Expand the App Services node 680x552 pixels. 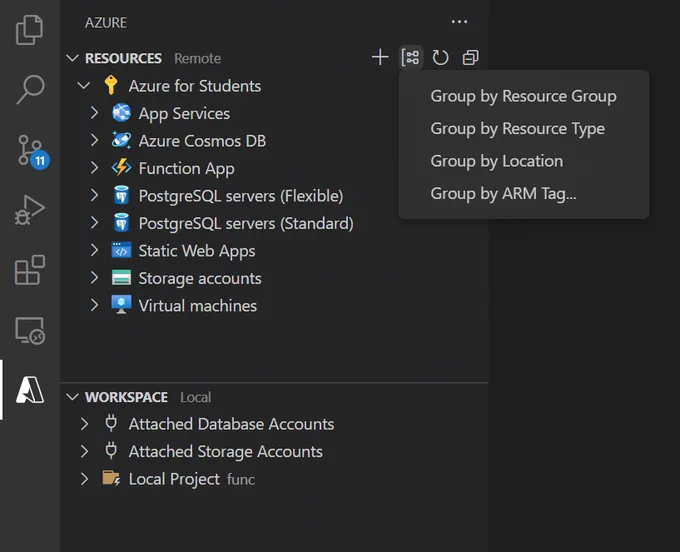(x=95, y=113)
